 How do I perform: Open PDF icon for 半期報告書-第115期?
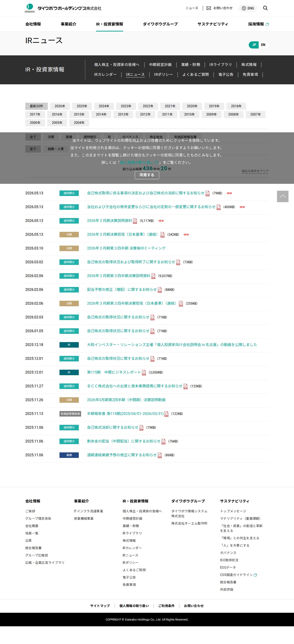pos(166,414)
